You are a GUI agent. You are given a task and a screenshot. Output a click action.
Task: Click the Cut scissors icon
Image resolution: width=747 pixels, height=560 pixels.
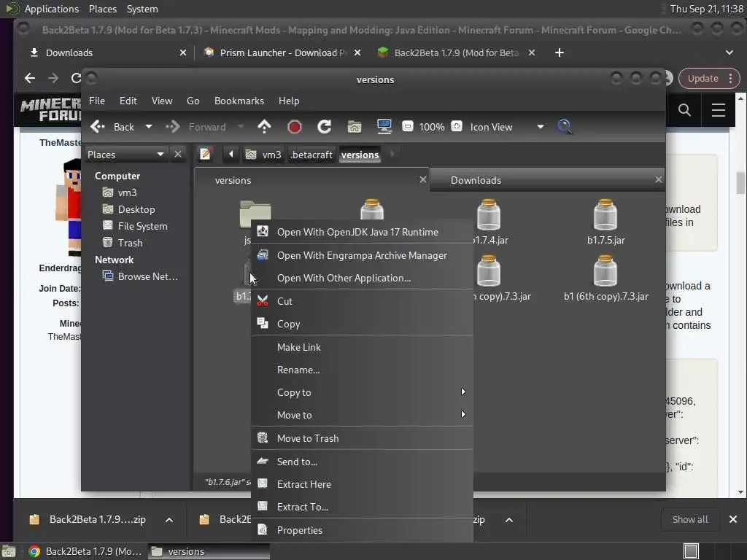(263, 301)
